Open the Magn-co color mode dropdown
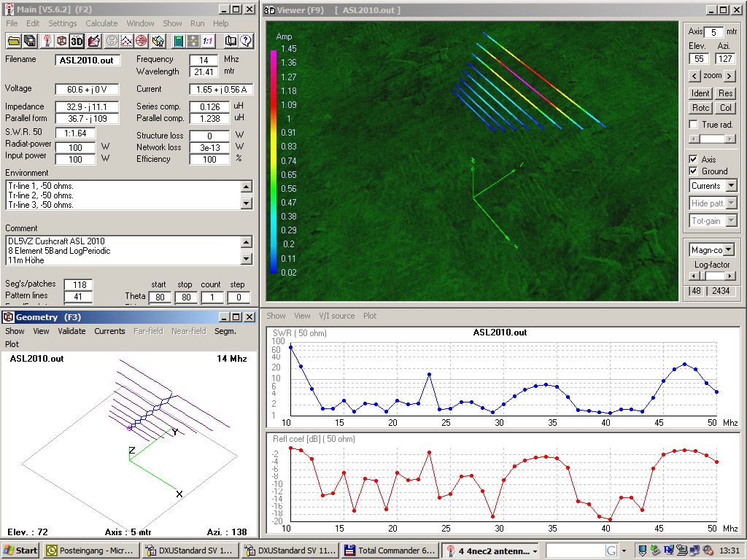This screenshot has width=747, height=560. click(728, 250)
